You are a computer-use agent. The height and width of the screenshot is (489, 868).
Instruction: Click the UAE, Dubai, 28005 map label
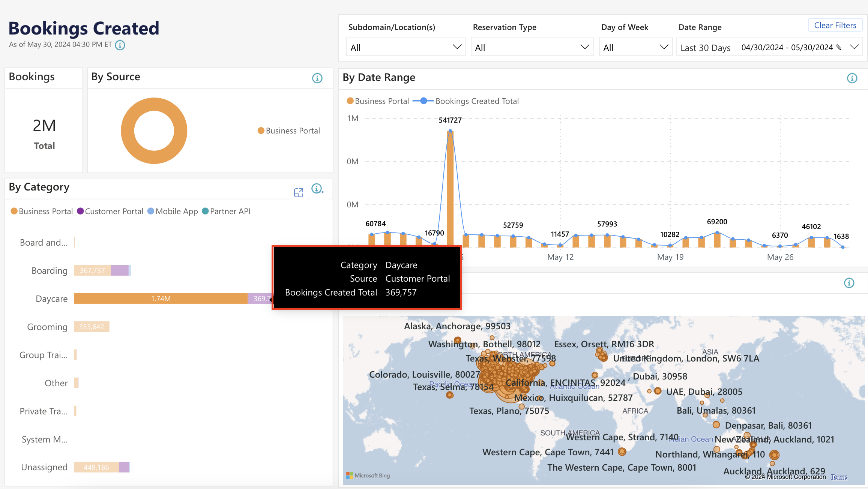click(x=704, y=392)
